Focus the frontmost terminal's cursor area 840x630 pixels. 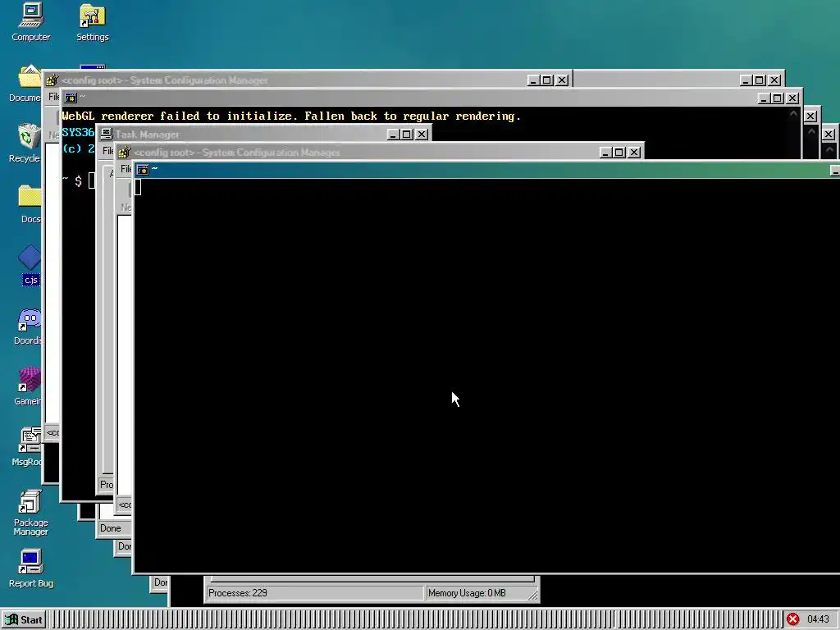point(138,187)
